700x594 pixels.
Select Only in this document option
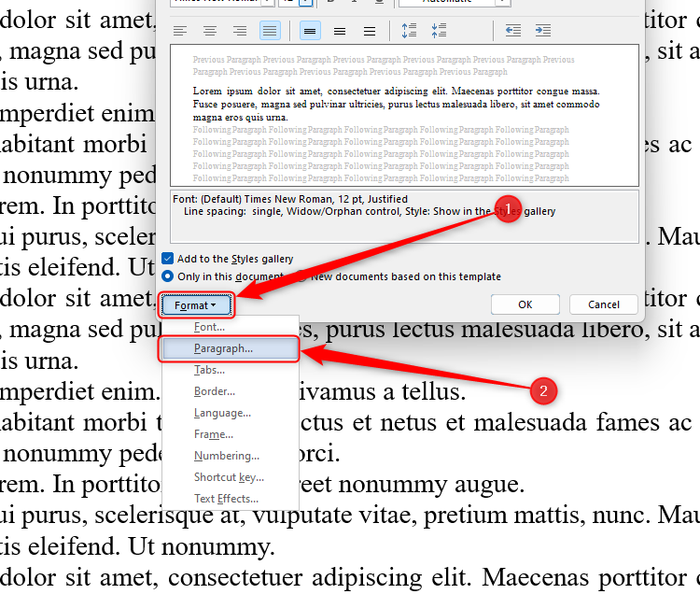click(x=168, y=276)
